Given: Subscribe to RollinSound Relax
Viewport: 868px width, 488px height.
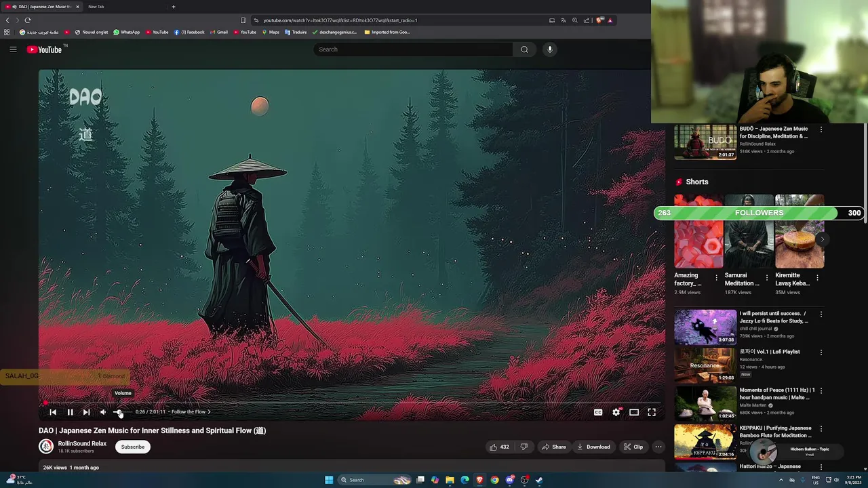Looking at the screenshot, I should [x=133, y=447].
